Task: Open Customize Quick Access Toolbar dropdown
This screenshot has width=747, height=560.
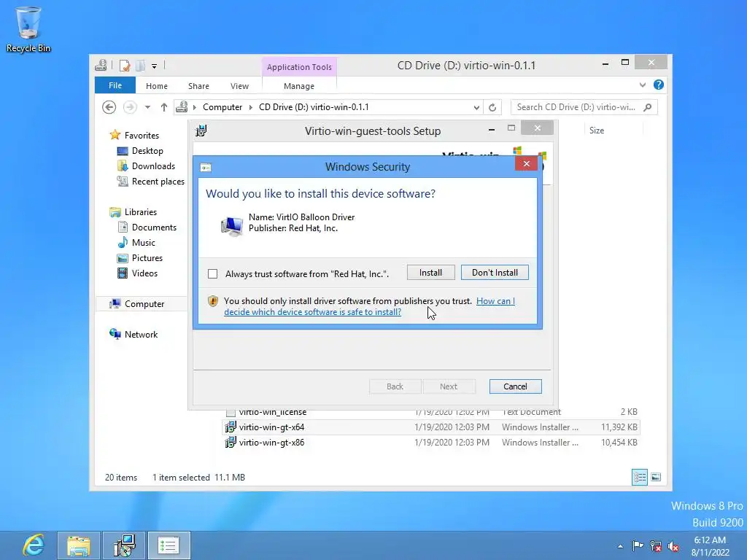Action: (x=155, y=66)
